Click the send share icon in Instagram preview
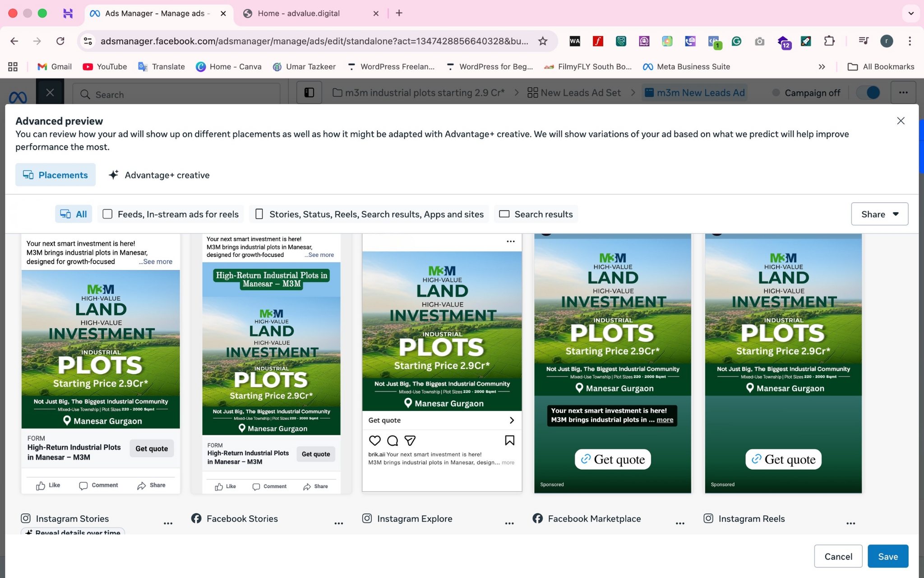This screenshot has height=578, width=924. coord(410,440)
